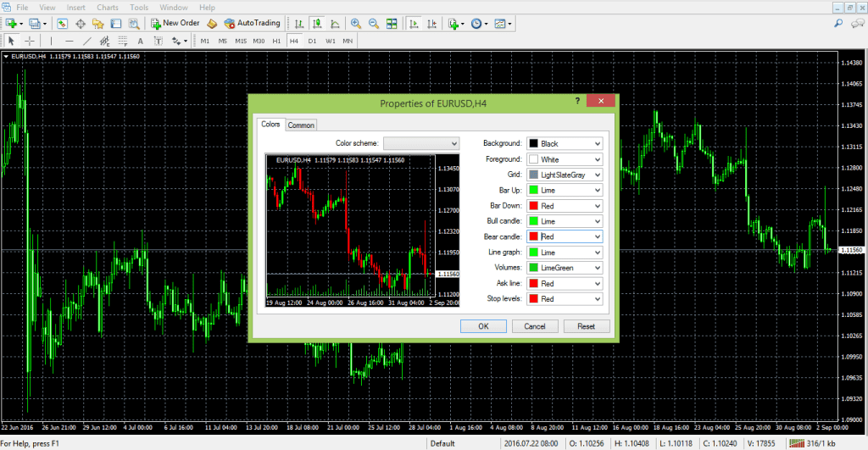Select the W1 timeframe
The width and height of the screenshot is (868, 450).
pos(331,41)
